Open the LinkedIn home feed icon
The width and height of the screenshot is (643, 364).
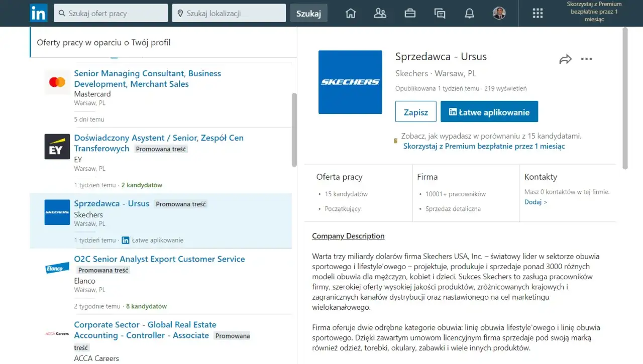[350, 13]
